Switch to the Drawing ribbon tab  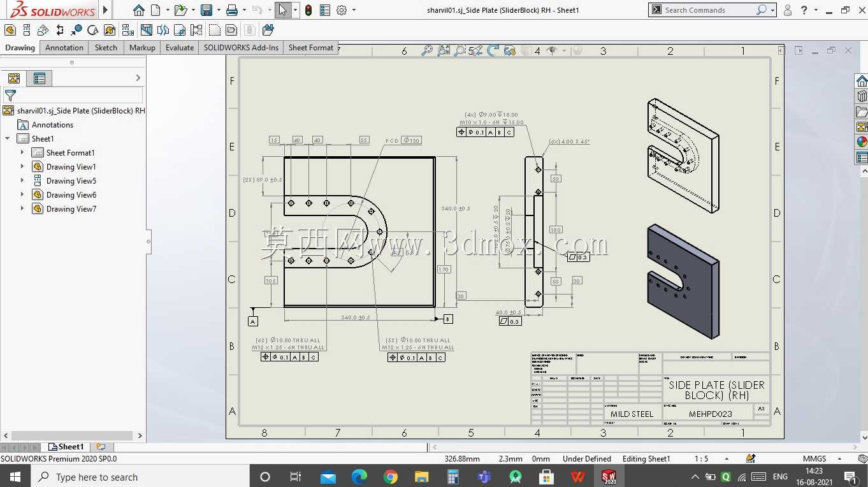(20, 48)
